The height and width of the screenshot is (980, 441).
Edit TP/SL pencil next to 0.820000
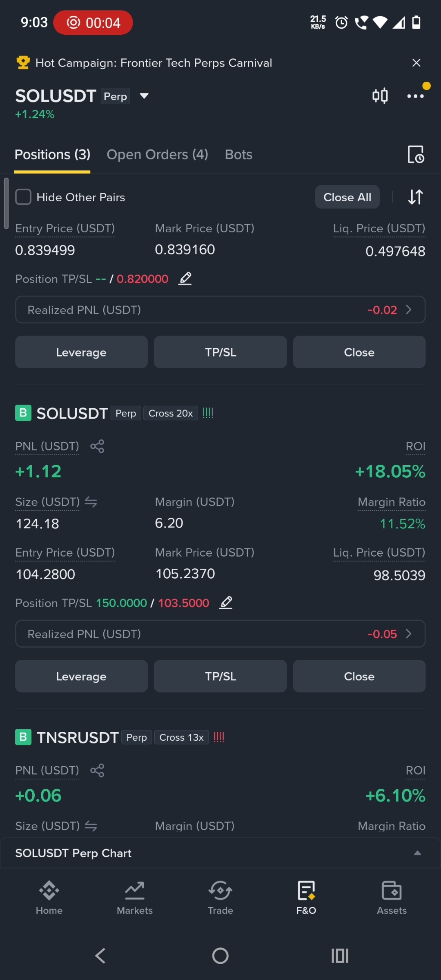(185, 278)
